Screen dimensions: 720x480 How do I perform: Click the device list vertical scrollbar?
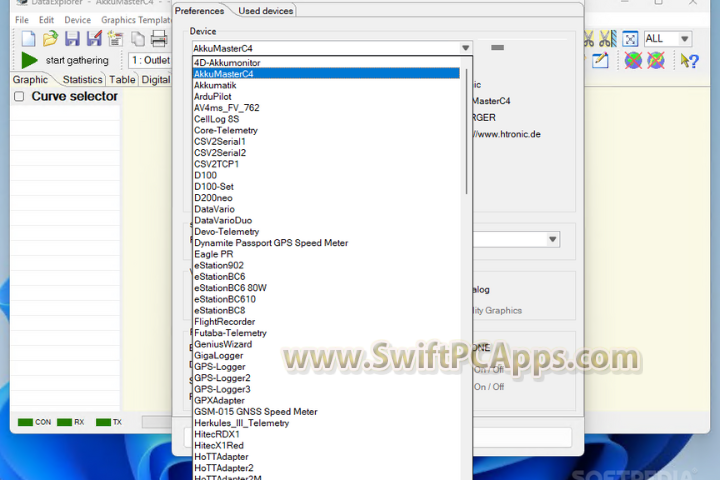click(466, 131)
